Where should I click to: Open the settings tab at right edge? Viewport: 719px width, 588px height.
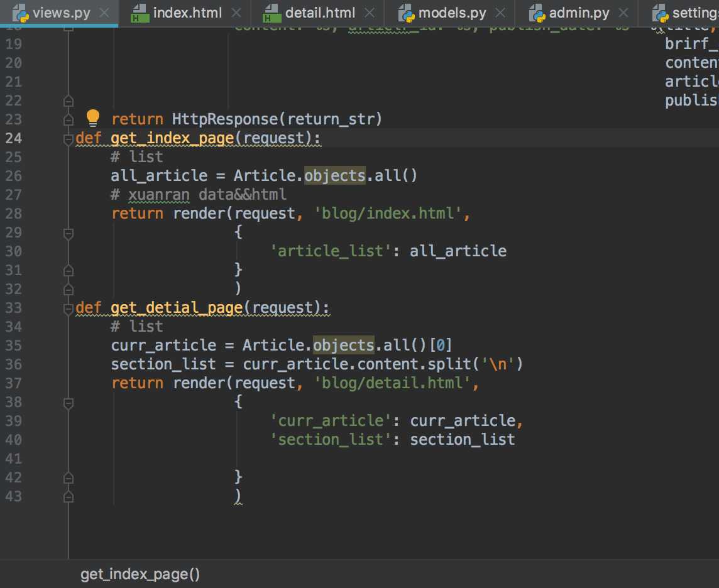click(x=679, y=13)
